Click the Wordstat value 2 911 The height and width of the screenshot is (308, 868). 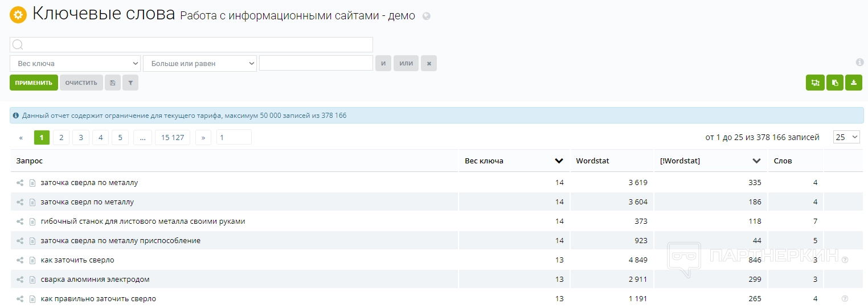coord(638,280)
